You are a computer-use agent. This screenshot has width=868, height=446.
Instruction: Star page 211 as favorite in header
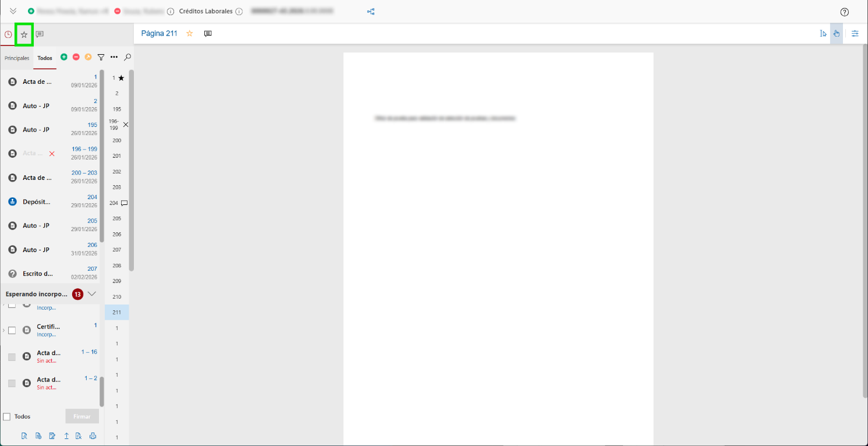[189, 34]
